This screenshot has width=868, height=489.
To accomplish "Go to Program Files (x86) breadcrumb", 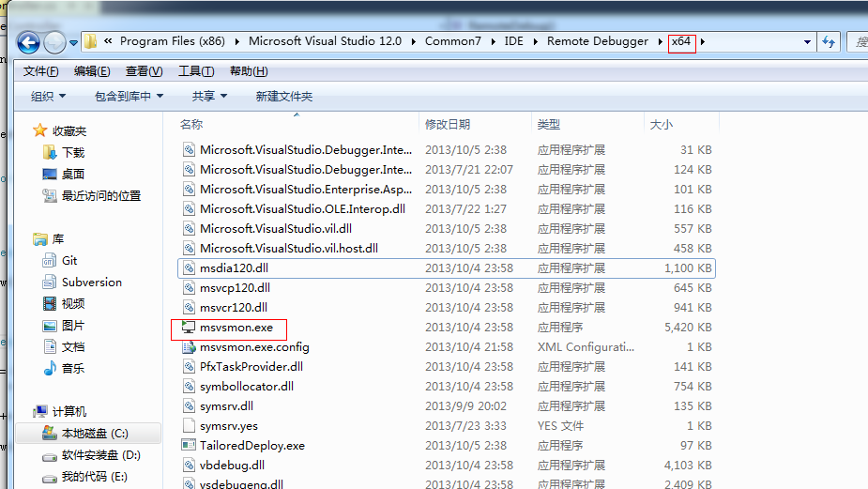I will (172, 41).
